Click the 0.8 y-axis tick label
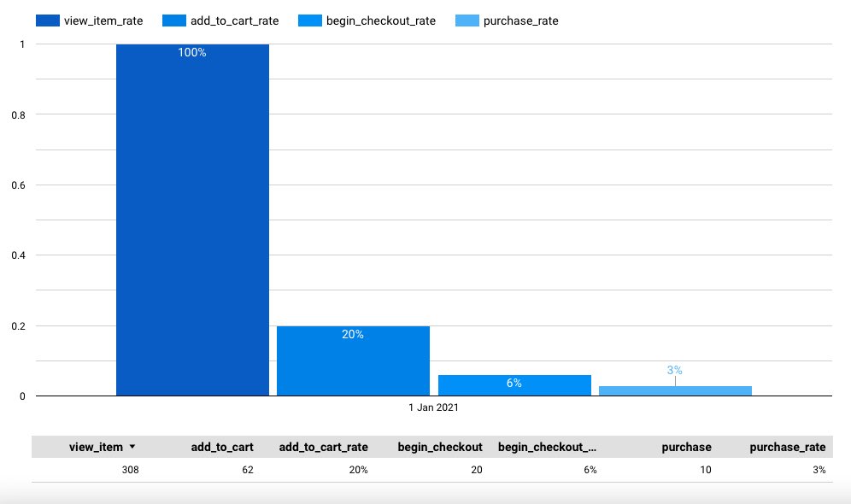Image resolution: width=851 pixels, height=504 pixels. point(19,115)
